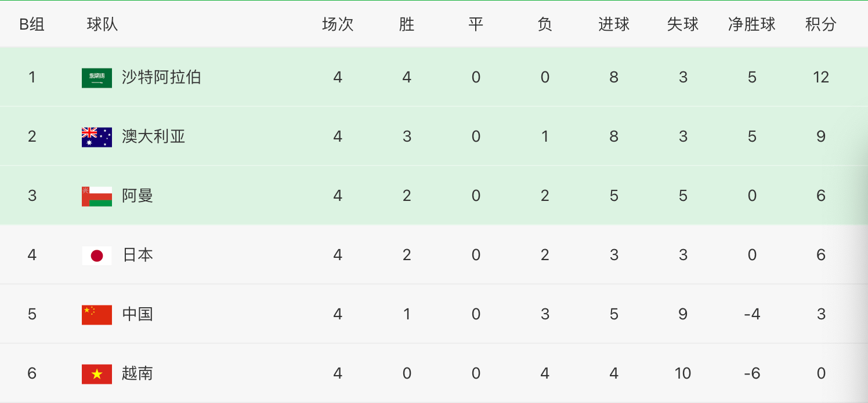Click the Oman flag icon

click(97, 196)
